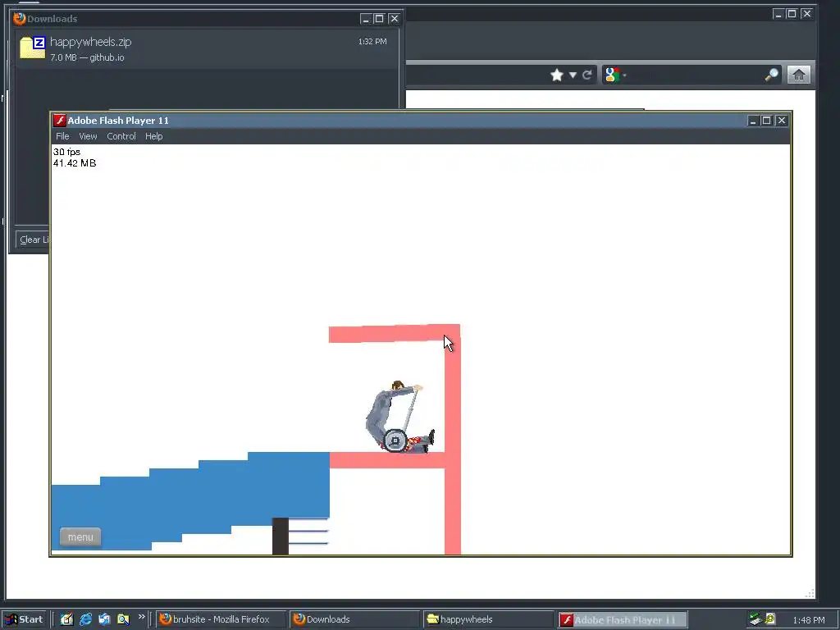Maximize the Adobe Flash Player window
This screenshot has width=840, height=630.
[x=767, y=121]
